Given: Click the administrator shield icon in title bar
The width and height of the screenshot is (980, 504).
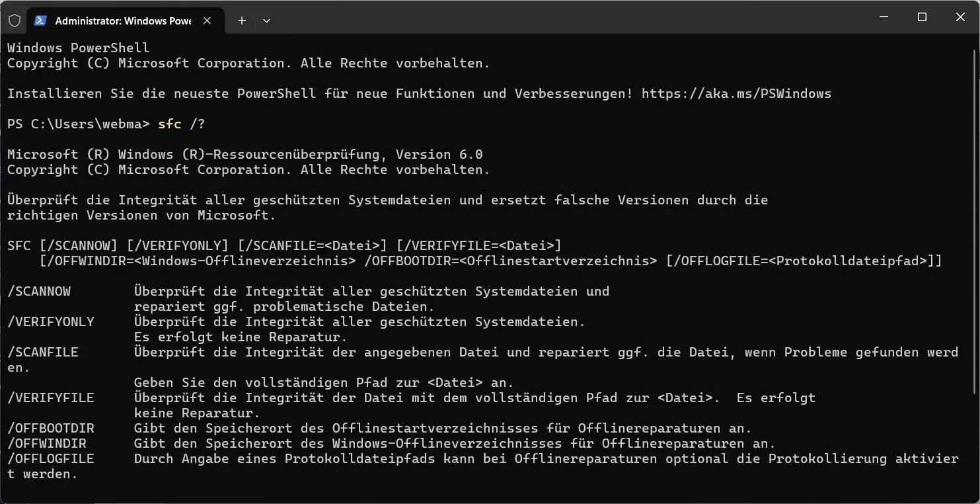Looking at the screenshot, I should (15, 21).
